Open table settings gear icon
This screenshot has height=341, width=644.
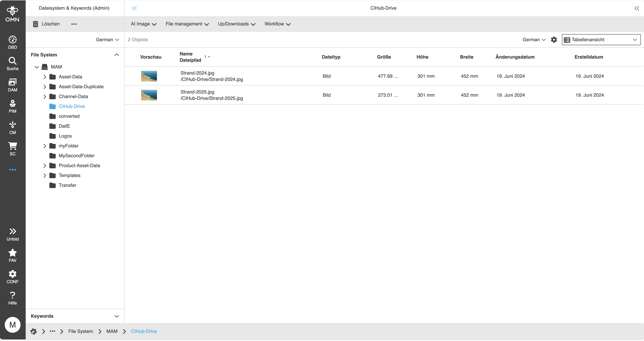(554, 40)
